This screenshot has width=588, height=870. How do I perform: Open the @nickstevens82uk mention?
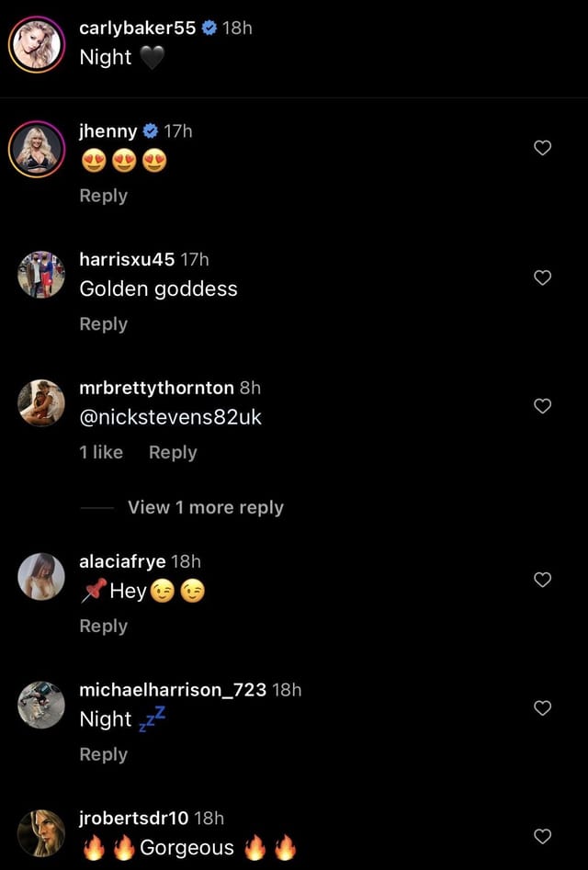coord(170,417)
